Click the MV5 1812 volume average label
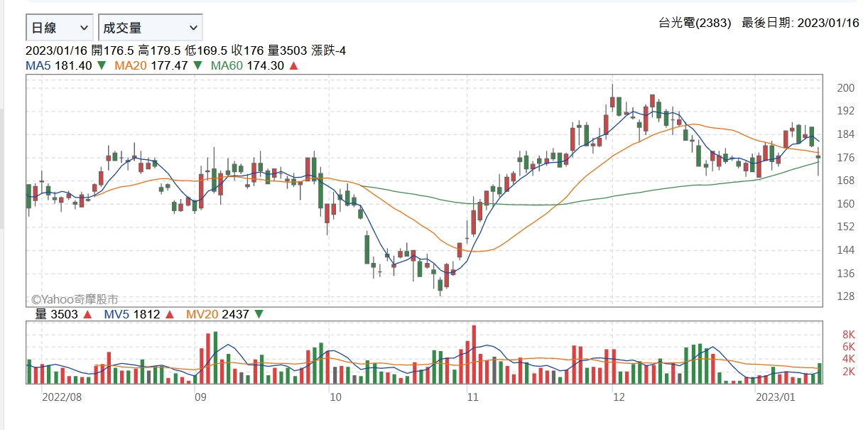 pyautogui.click(x=134, y=313)
